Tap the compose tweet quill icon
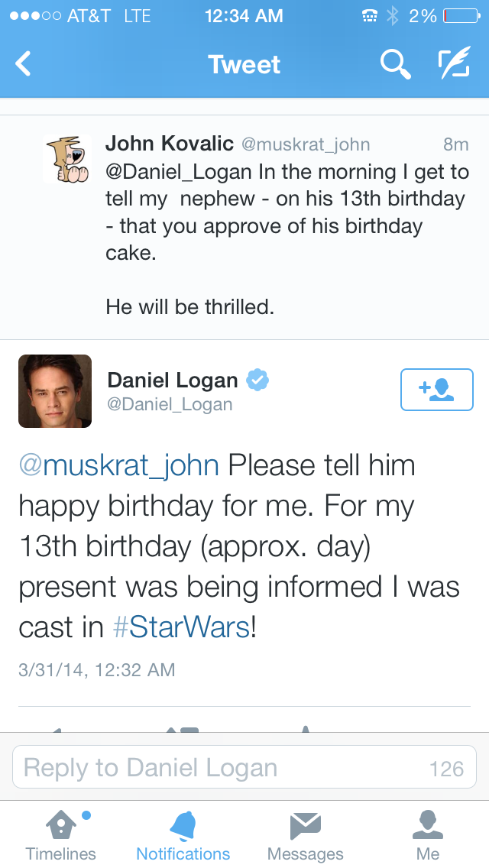Image resolution: width=489 pixels, height=868 pixels. [453, 64]
